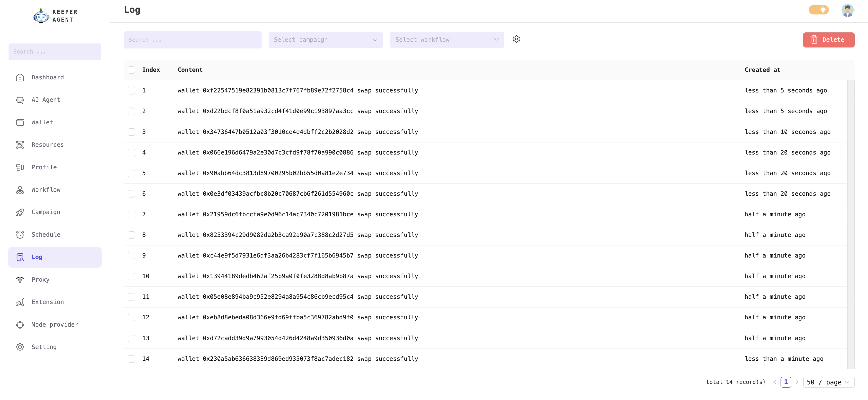Screen dimensions: 868x400
Task: Open the Setting menu item
Action: pyautogui.click(x=55, y=347)
